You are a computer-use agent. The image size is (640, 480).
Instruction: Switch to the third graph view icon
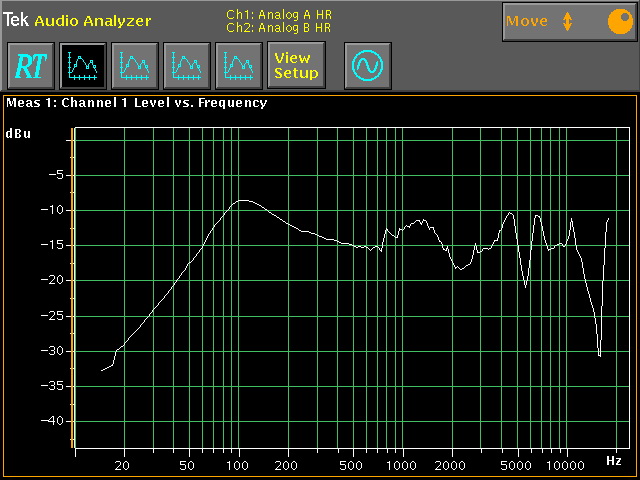point(187,66)
